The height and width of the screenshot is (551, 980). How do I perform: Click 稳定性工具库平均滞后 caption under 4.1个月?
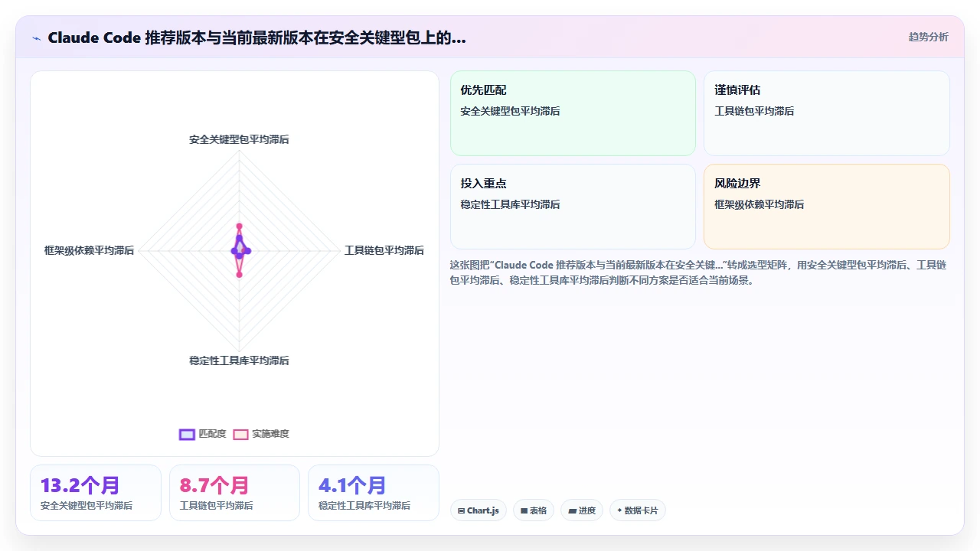click(x=364, y=506)
